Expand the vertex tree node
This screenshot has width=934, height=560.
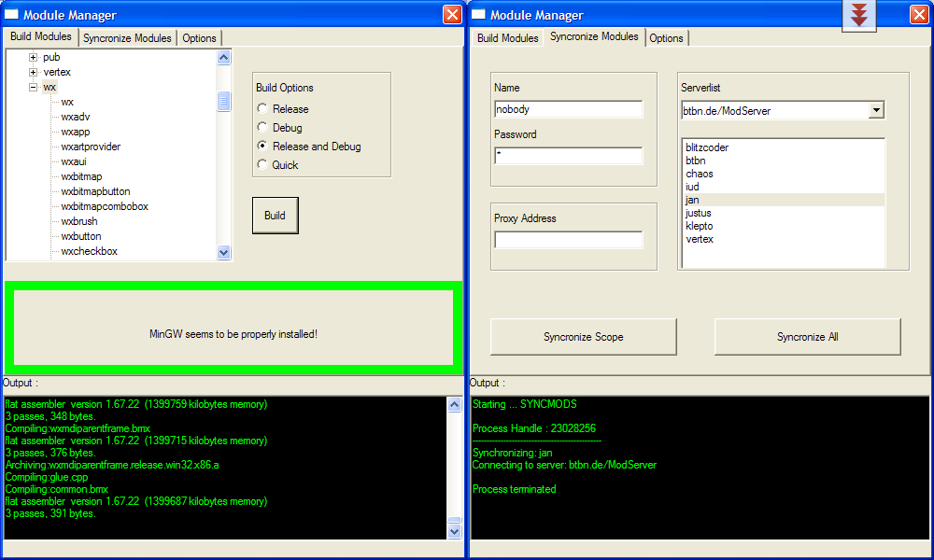tap(34, 73)
